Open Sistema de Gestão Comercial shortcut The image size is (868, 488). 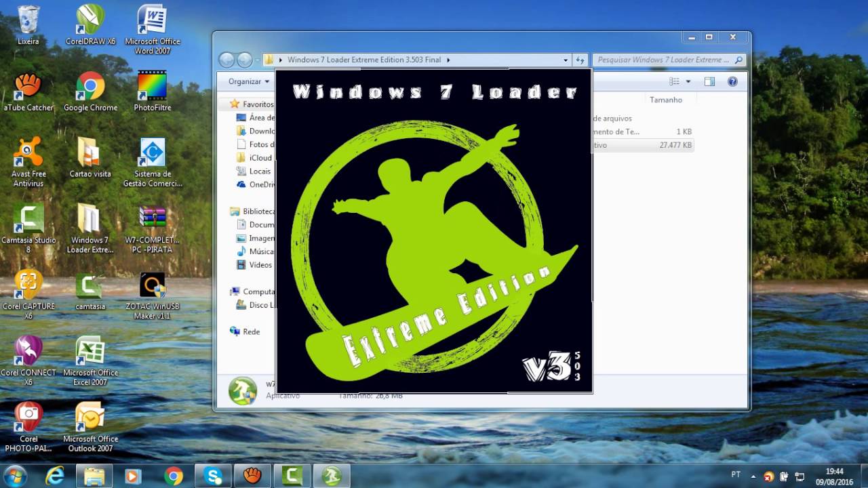pyautogui.click(x=153, y=162)
